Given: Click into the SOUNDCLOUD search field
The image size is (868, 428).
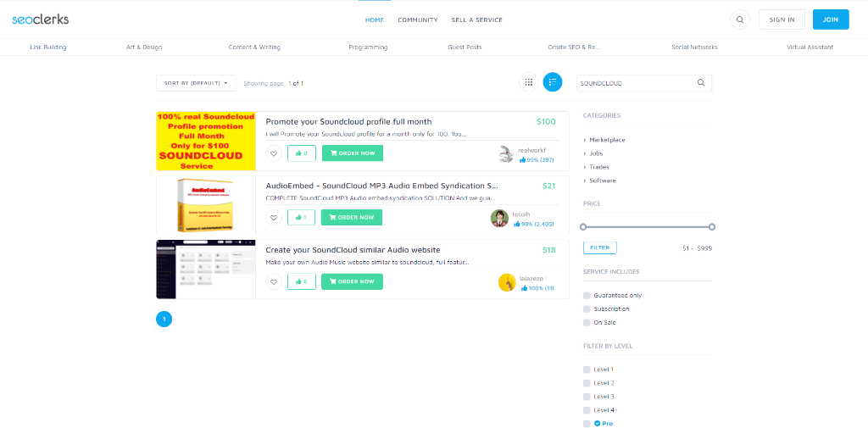Looking at the screenshot, I should 636,83.
